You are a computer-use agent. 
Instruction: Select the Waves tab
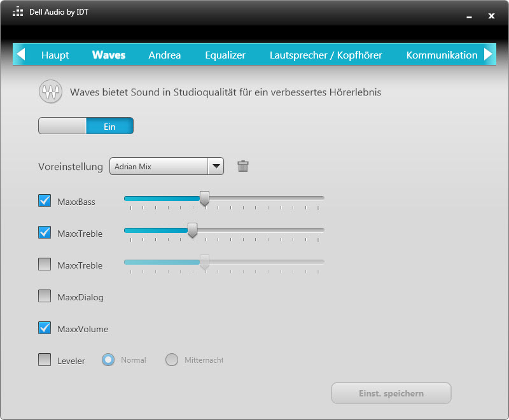(x=109, y=55)
